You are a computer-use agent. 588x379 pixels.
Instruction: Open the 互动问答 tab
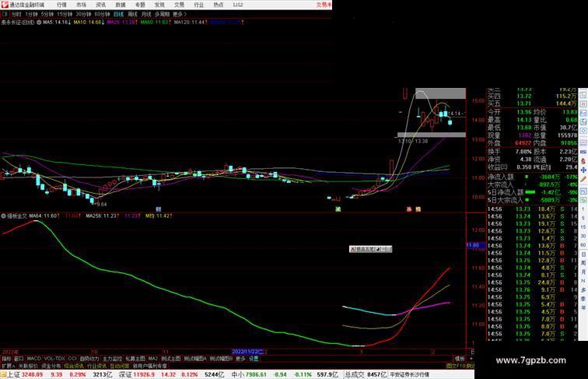point(120,366)
